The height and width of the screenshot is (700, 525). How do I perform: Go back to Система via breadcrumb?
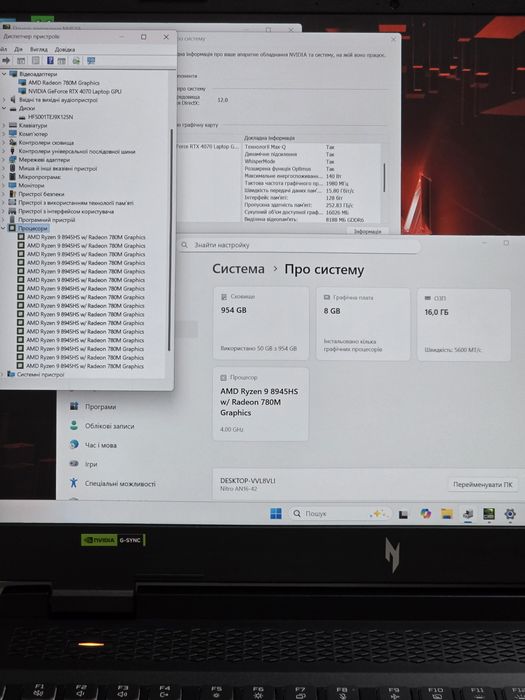pos(238,269)
